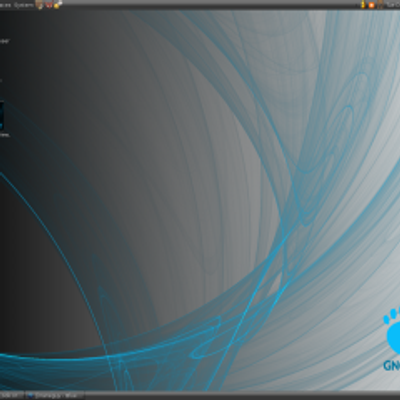This screenshot has height=400, width=400.
Task: Launch Firefox from the top panel
Action: point(49,5)
